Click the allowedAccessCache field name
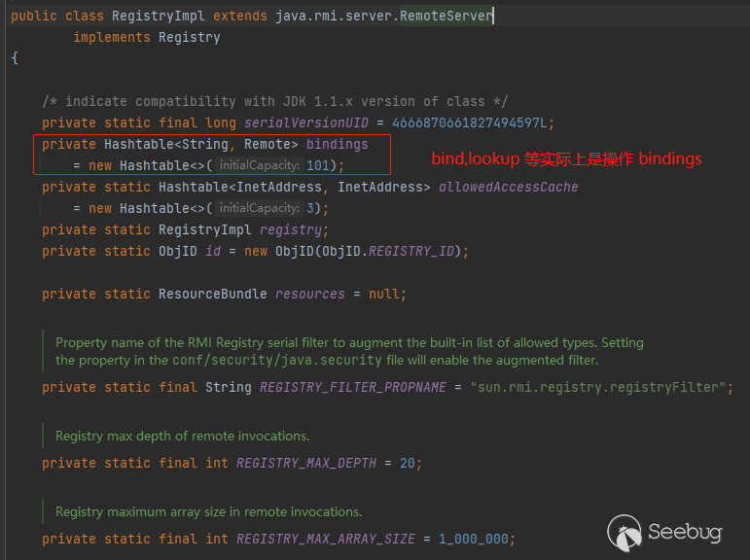Image resolution: width=750 pixels, height=560 pixels. click(x=508, y=187)
